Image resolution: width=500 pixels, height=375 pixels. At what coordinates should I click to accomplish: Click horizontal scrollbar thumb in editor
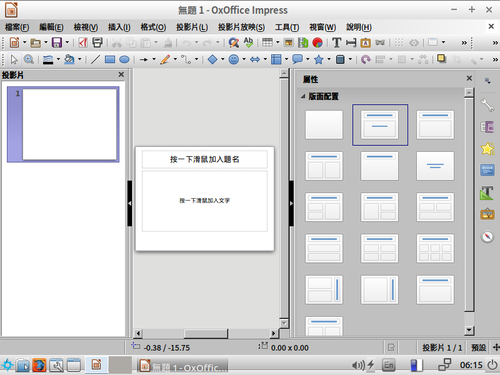tap(206, 333)
